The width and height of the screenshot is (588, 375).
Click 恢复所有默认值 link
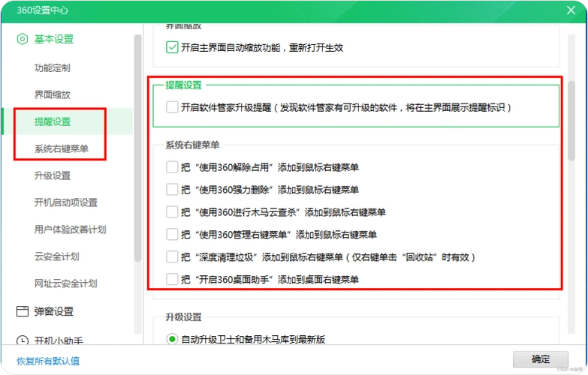[x=49, y=361]
